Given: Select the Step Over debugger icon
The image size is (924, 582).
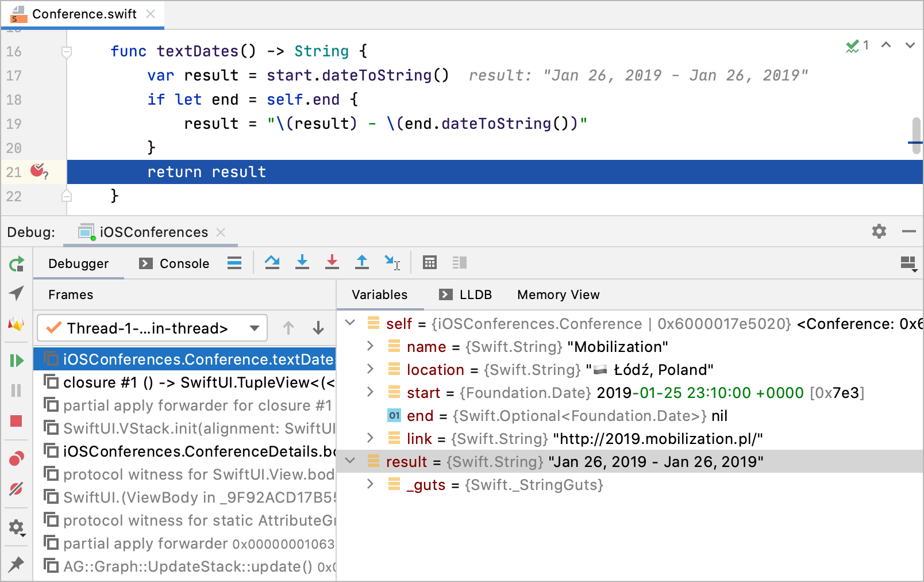Looking at the screenshot, I should pyautogui.click(x=272, y=262).
